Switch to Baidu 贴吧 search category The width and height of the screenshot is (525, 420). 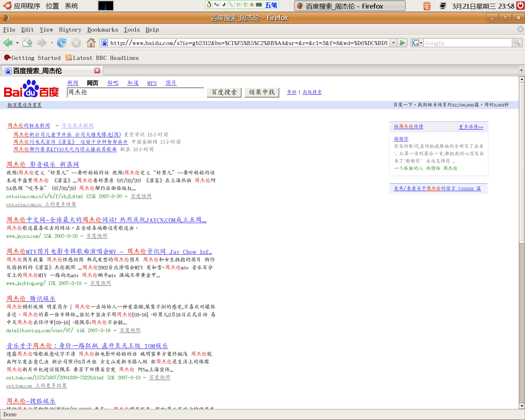[x=113, y=83]
